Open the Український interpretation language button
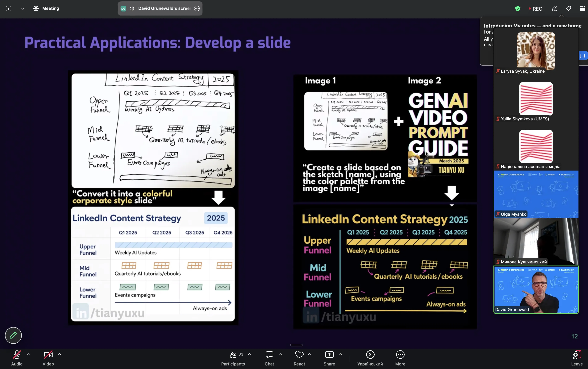 click(370, 358)
